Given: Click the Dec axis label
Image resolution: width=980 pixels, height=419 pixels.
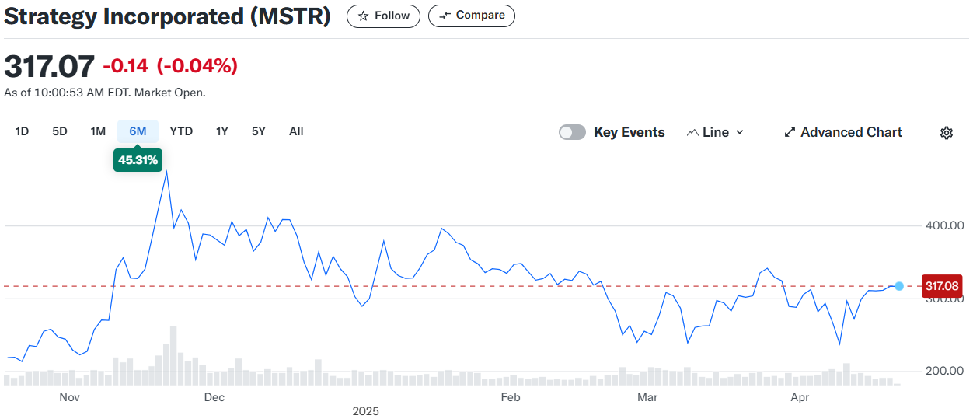Looking at the screenshot, I should pos(214,397).
